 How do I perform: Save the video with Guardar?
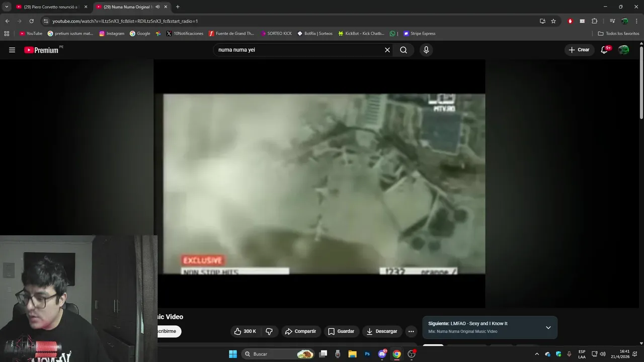tap(341, 331)
